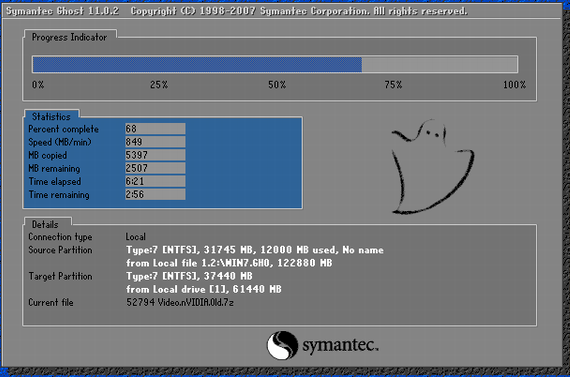
Task: Click the Target Partition 37440 MB line
Action: point(189,276)
